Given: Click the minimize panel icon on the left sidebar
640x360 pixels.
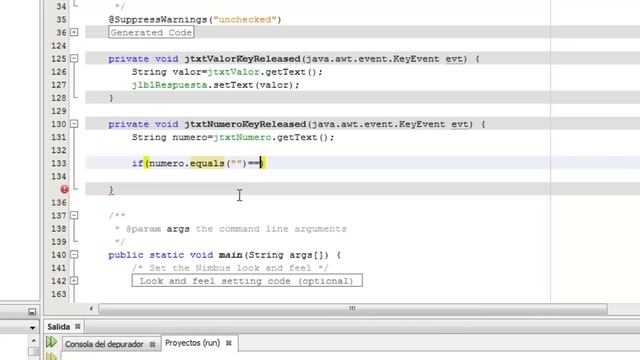Looking at the screenshot, I should click(x=32, y=312).
